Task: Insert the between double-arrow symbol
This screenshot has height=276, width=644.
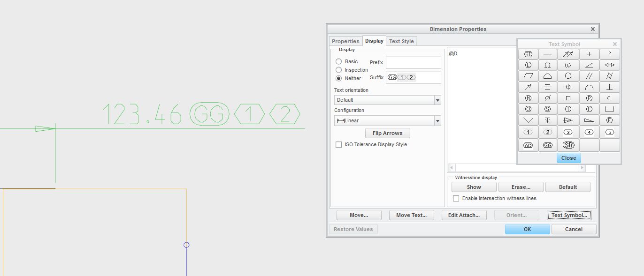Action: (609, 65)
